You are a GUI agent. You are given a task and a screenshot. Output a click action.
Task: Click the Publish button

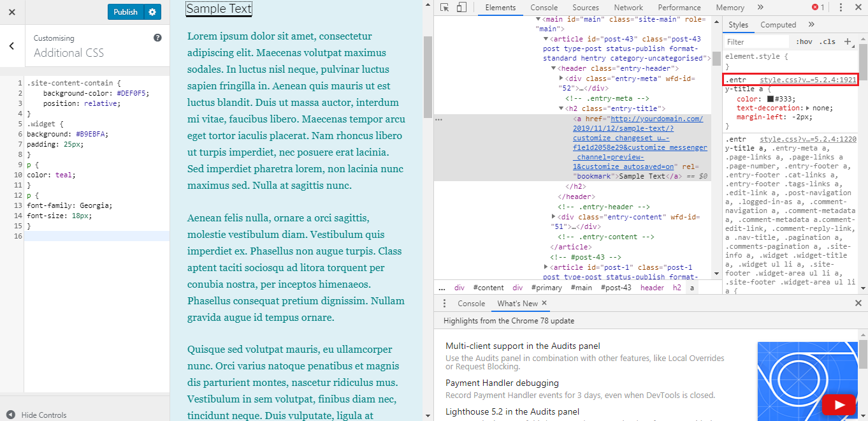coord(125,11)
